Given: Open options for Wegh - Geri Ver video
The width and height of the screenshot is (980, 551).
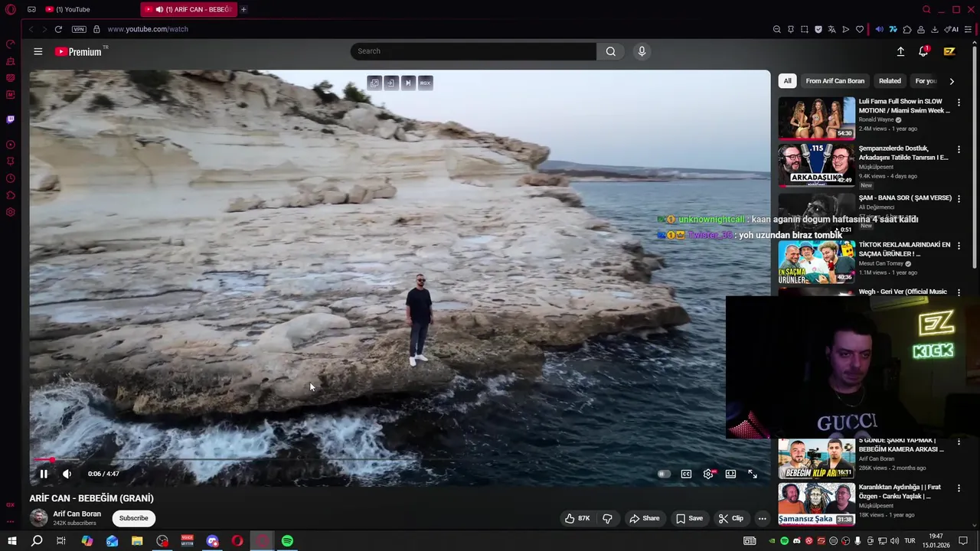Looking at the screenshot, I should (x=959, y=292).
